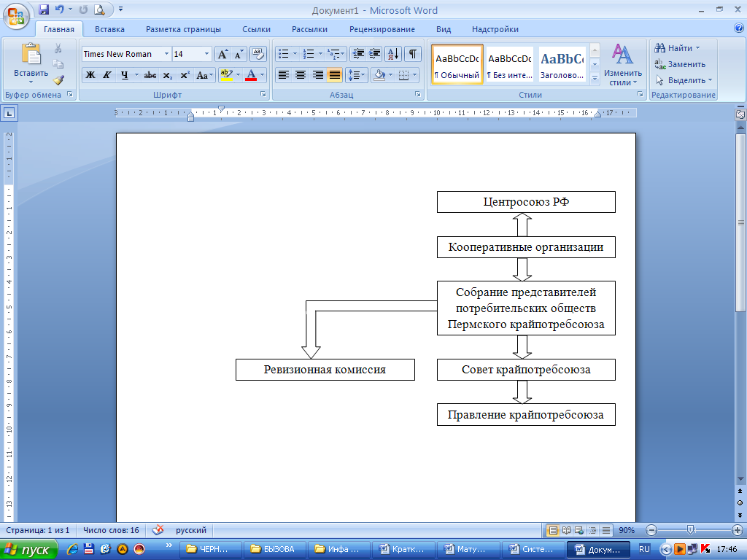Click the Заменить button
This screenshot has width=747, height=560.
tap(680, 64)
